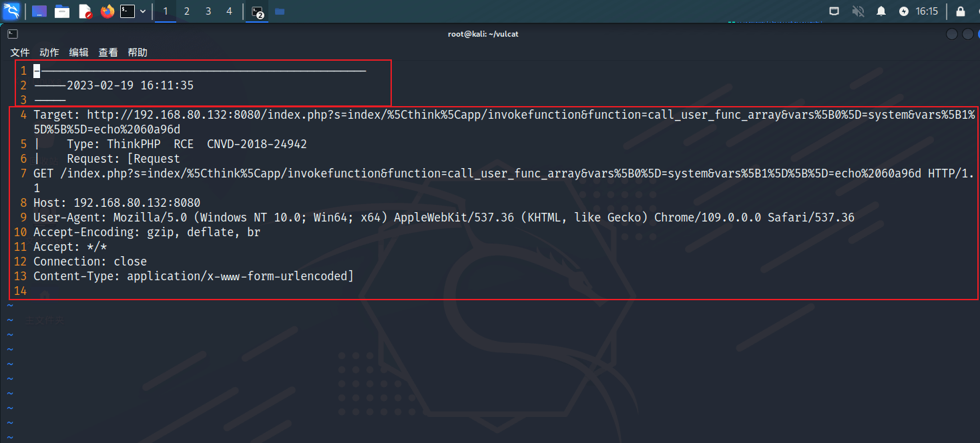Click the timestamp 2023-02-19 16:11:35

click(130, 85)
